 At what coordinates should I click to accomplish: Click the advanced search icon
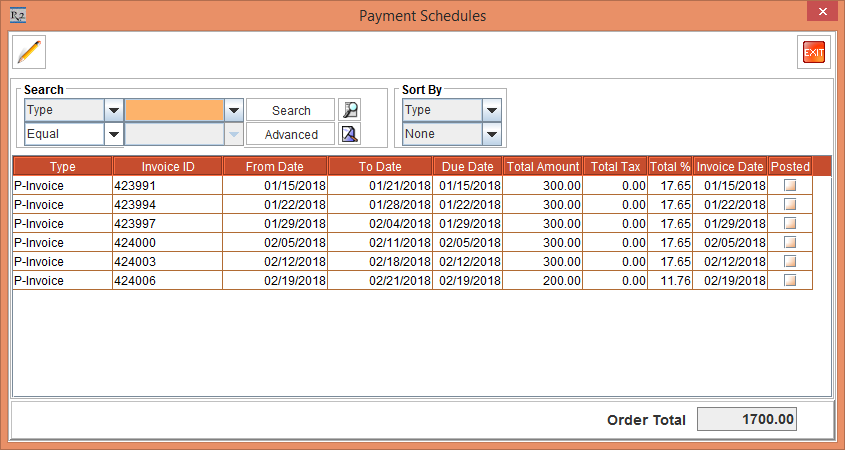tap(349, 134)
